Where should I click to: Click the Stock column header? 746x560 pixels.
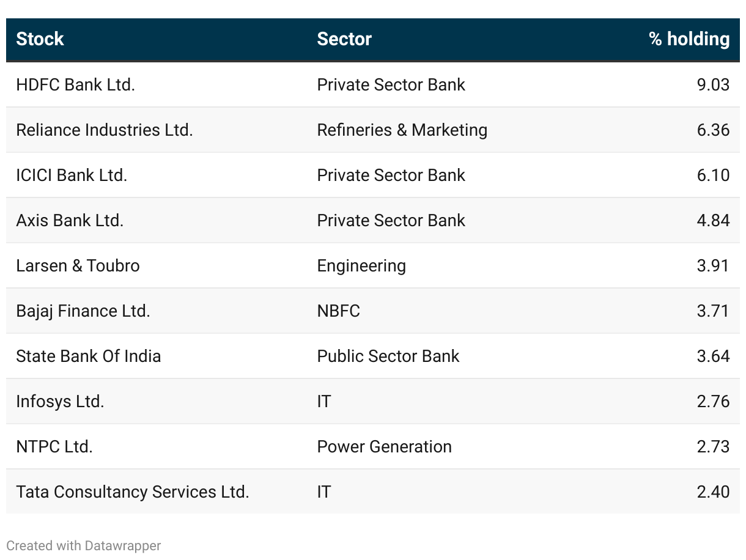40,39
